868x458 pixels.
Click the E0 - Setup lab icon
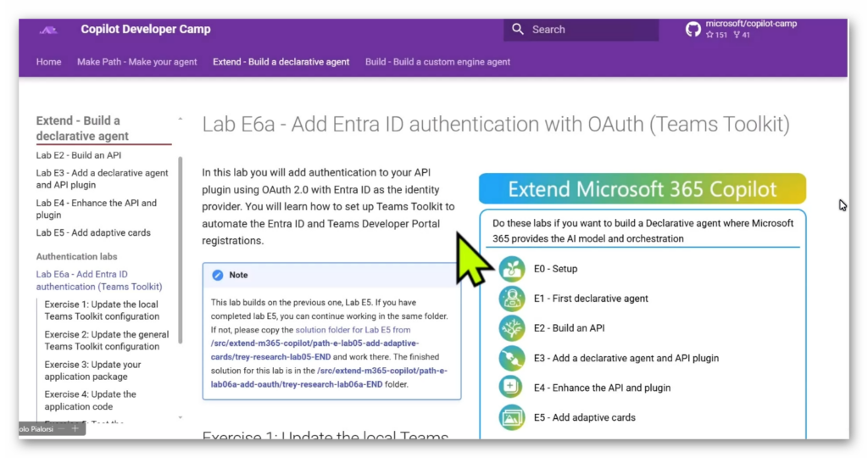[511, 269]
